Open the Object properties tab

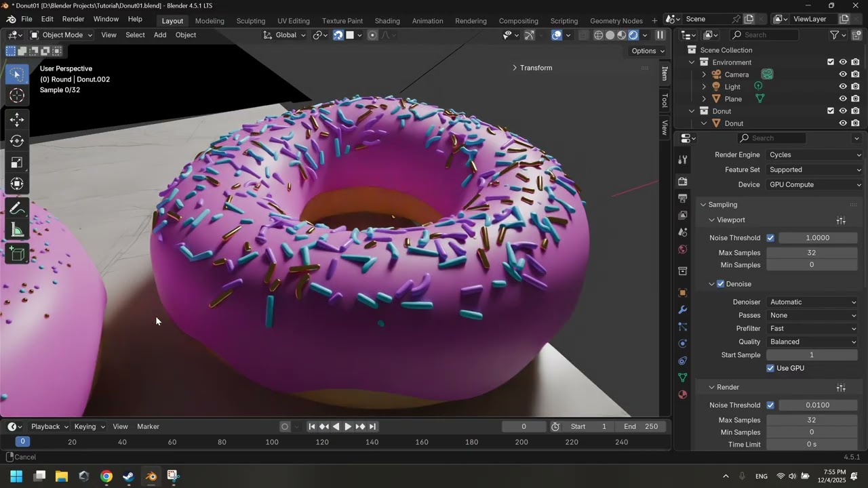[683, 293]
